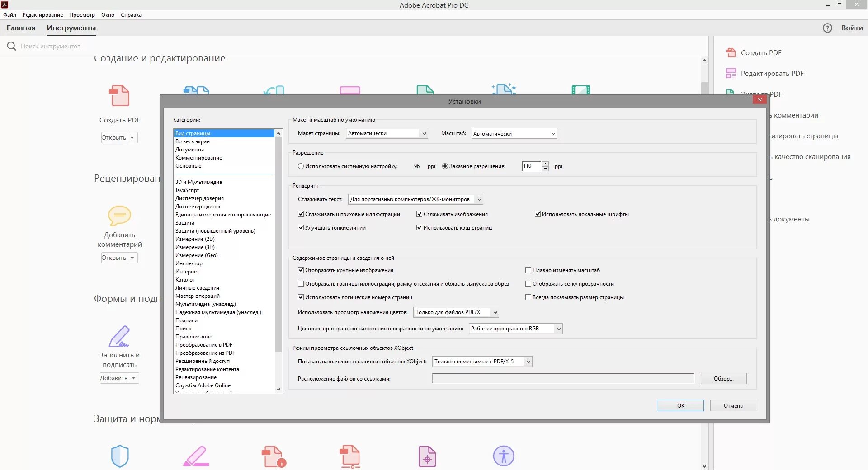Check Всегда показывать размер страницы
The width and height of the screenshot is (868, 470).
(x=528, y=297)
